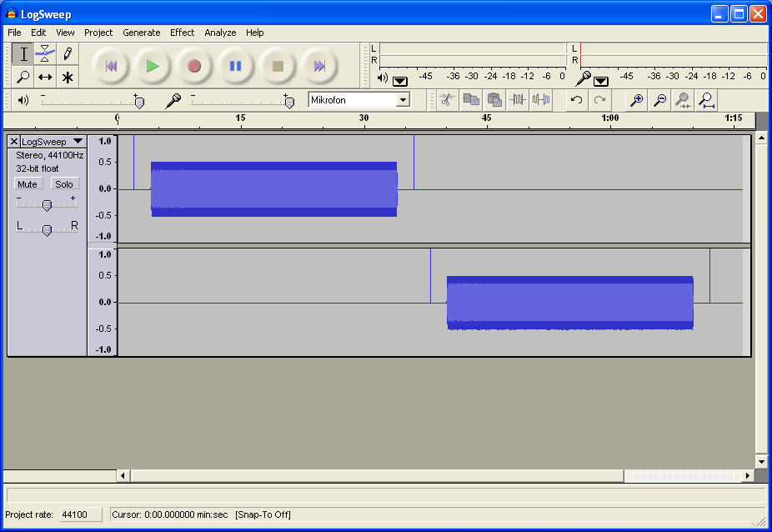Click the track pan L-R slider
This screenshot has width=772, height=532.
(x=47, y=229)
